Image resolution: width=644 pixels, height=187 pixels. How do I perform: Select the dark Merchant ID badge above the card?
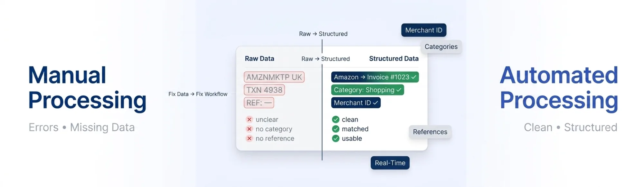(423, 30)
